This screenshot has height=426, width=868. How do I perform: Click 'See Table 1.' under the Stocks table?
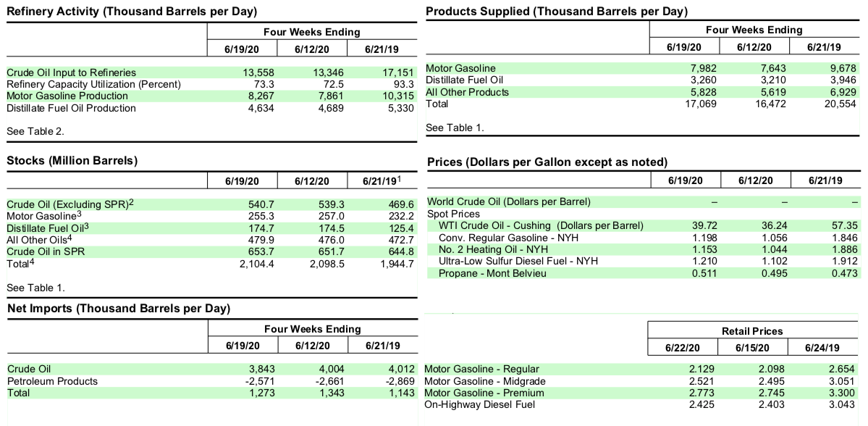click(35, 288)
